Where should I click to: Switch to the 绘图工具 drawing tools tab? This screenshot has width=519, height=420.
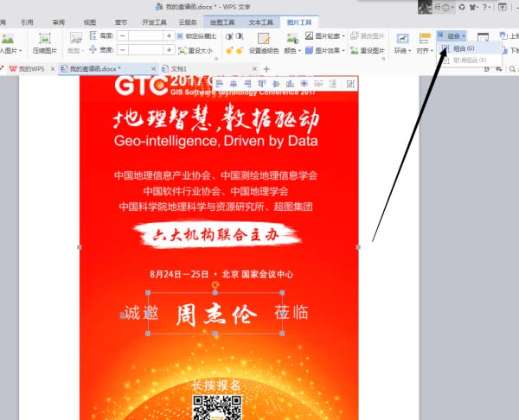(222, 22)
